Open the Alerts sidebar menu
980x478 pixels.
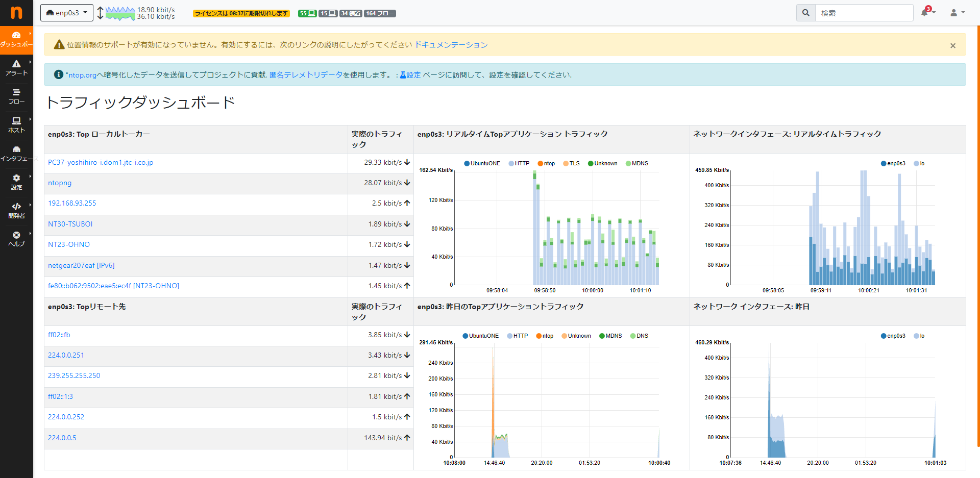pyautogui.click(x=16, y=68)
